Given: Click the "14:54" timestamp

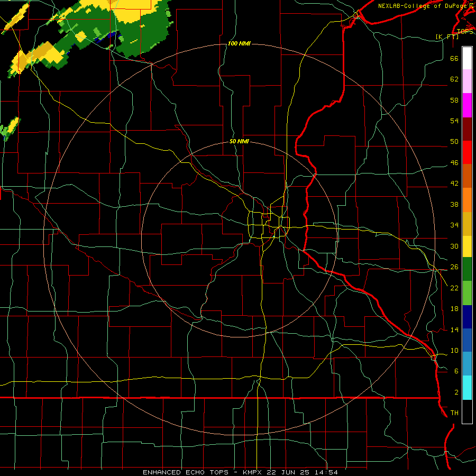Looking at the screenshot, I should pyautogui.click(x=326, y=472).
